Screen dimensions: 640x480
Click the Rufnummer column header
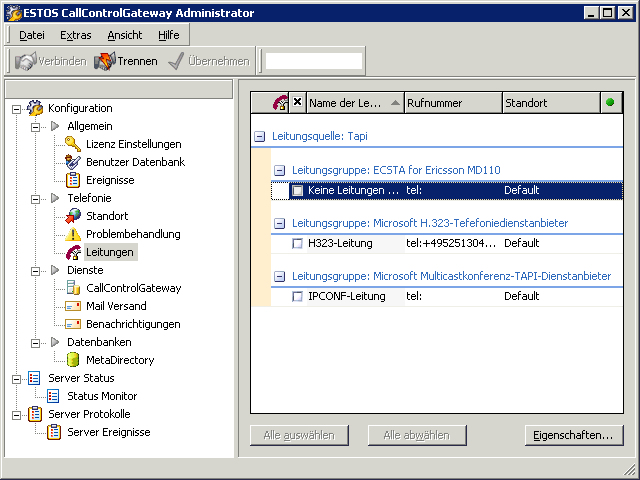pos(453,103)
